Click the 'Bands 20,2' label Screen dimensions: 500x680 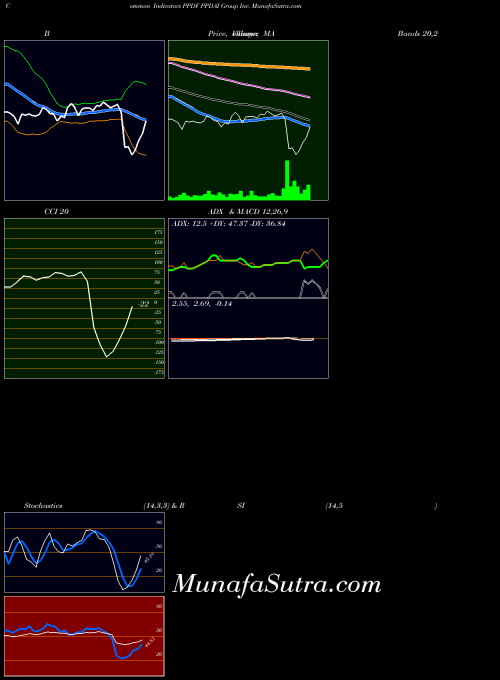pos(418,33)
